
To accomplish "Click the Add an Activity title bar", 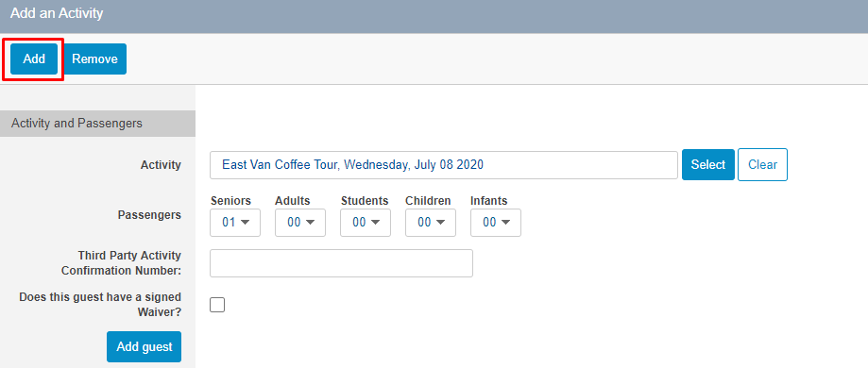I will [434, 14].
